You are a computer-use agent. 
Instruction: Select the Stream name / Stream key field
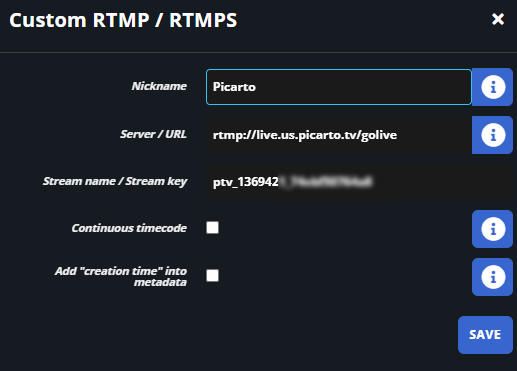(x=359, y=182)
